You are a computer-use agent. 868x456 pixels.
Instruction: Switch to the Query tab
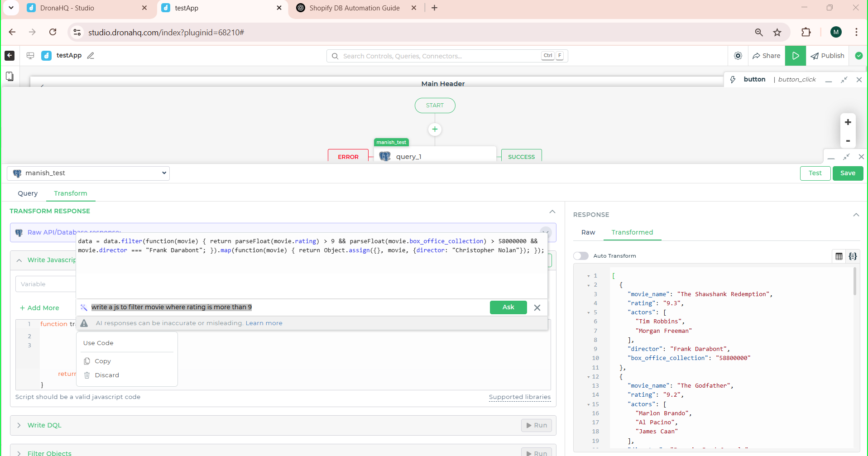pyautogui.click(x=28, y=193)
